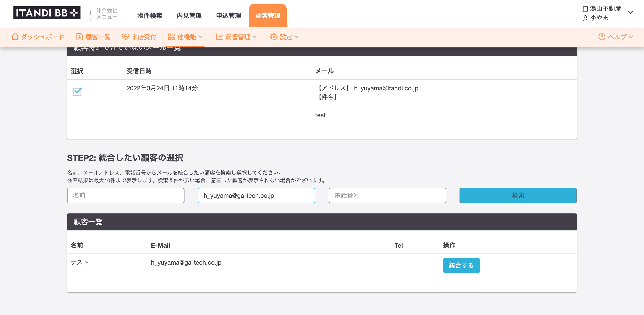Click the mail body text test
The height and width of the screenshot is (315, 644).
(320, 115)
